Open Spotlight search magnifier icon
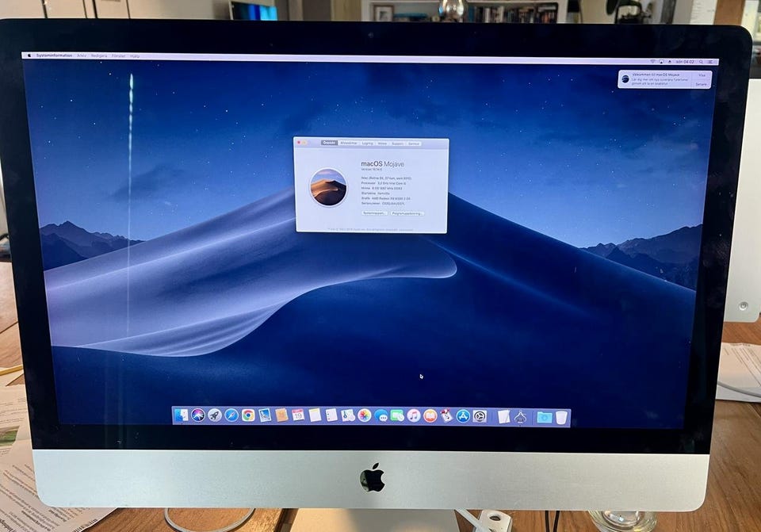 tap(701, 62)
